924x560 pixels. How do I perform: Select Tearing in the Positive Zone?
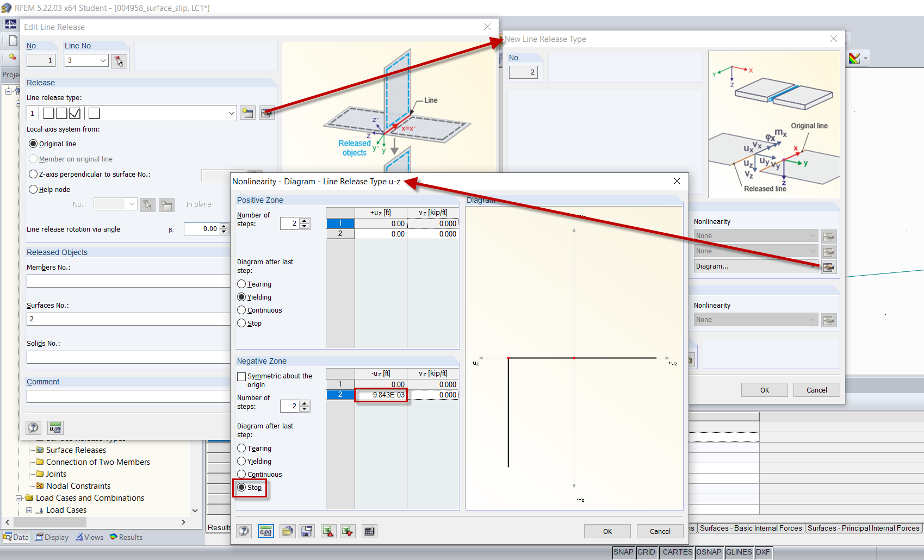[241, 284]
